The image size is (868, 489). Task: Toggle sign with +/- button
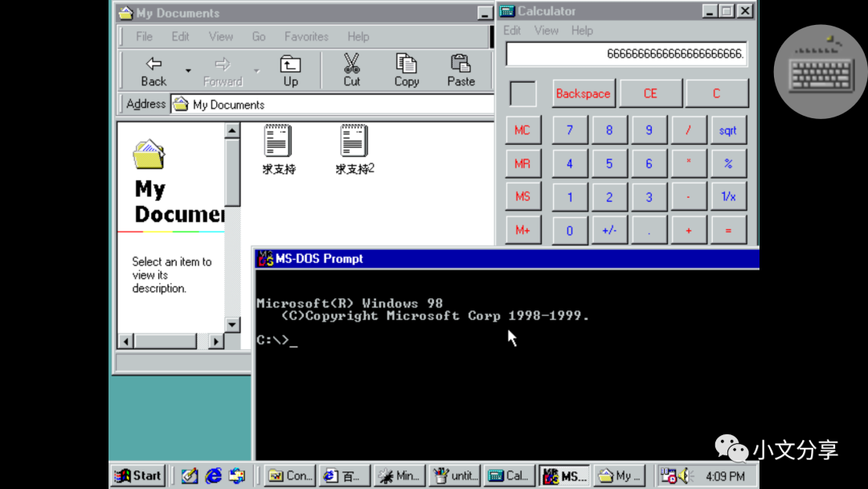point(609,230)
